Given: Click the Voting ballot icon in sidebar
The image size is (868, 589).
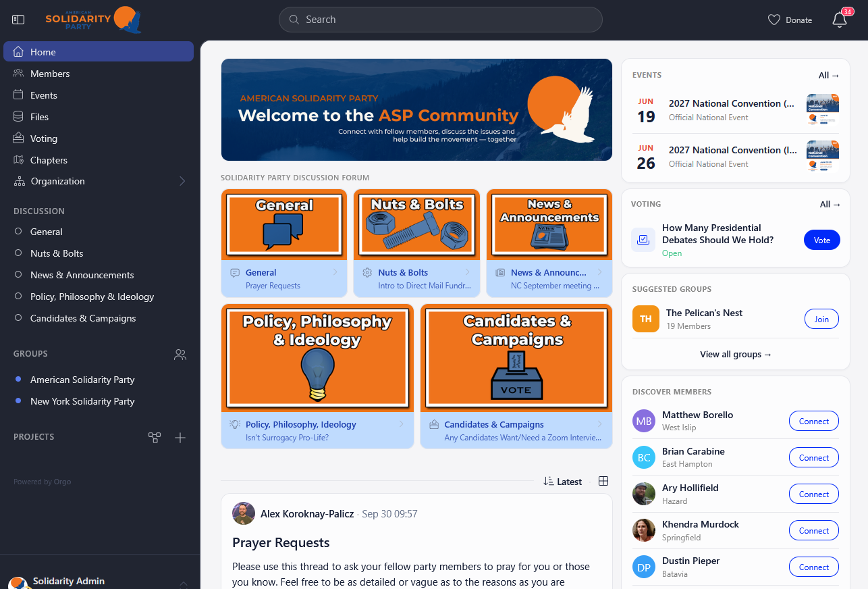Looking at the screenshot, I should pyautogui.click(x=18, y=138).
